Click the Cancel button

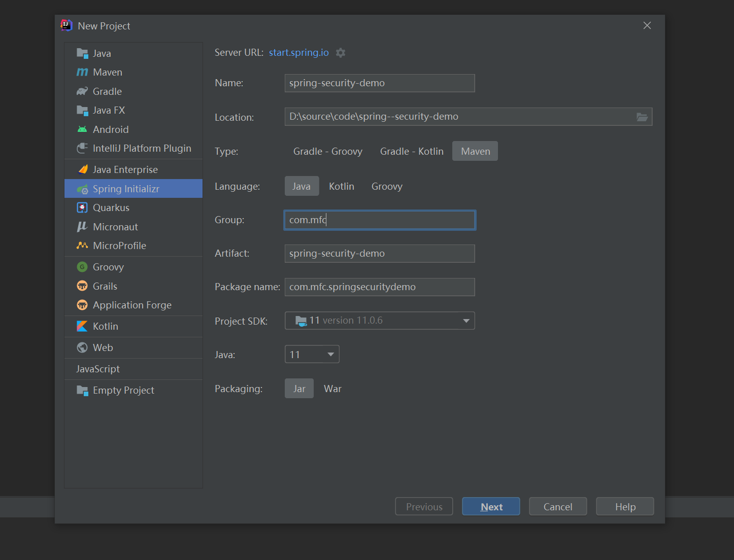[558, 506]
